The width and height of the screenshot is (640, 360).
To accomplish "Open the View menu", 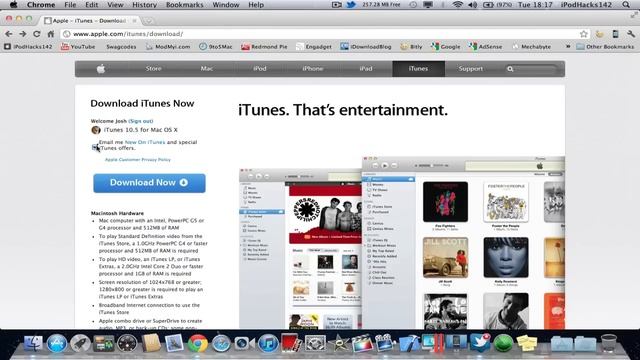I will click(x=115, y=5).
